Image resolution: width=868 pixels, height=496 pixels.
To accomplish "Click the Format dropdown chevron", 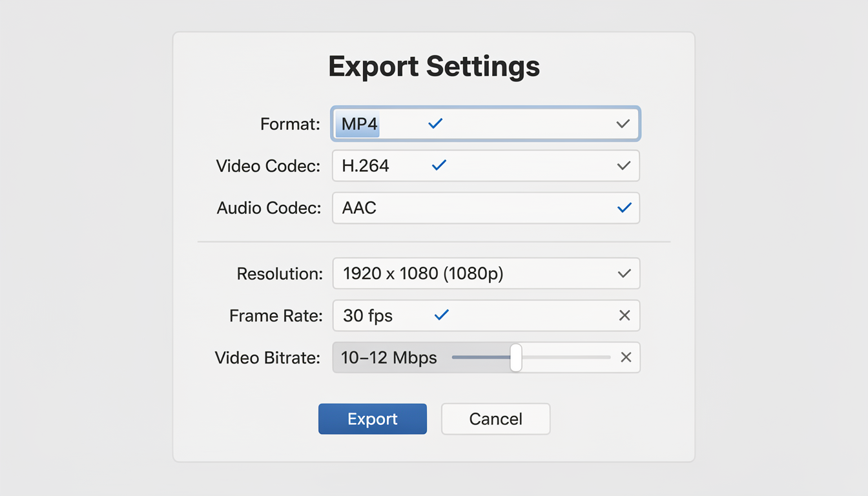I will [x=623, y=123].
